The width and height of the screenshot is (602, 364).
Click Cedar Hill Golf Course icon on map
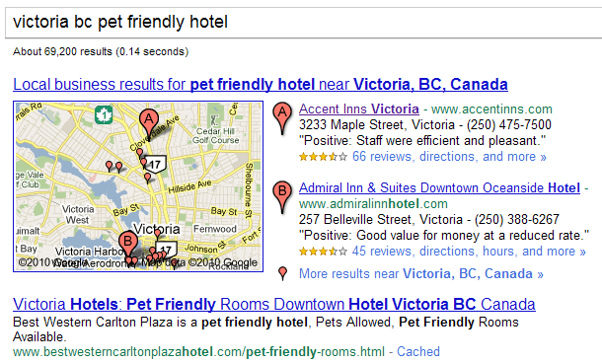(214, 119)
